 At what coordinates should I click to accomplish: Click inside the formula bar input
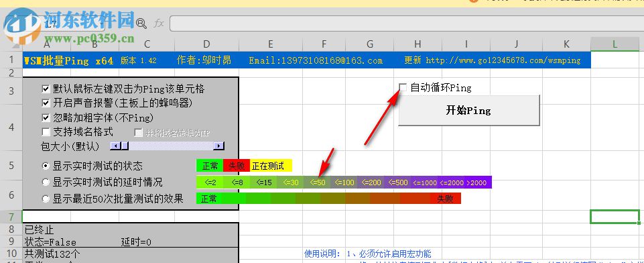407,23
